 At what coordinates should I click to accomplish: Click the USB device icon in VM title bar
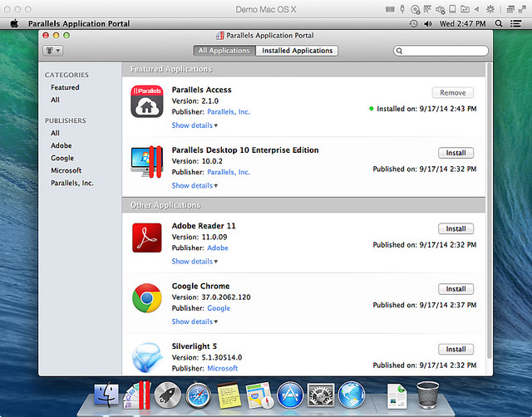402,9
